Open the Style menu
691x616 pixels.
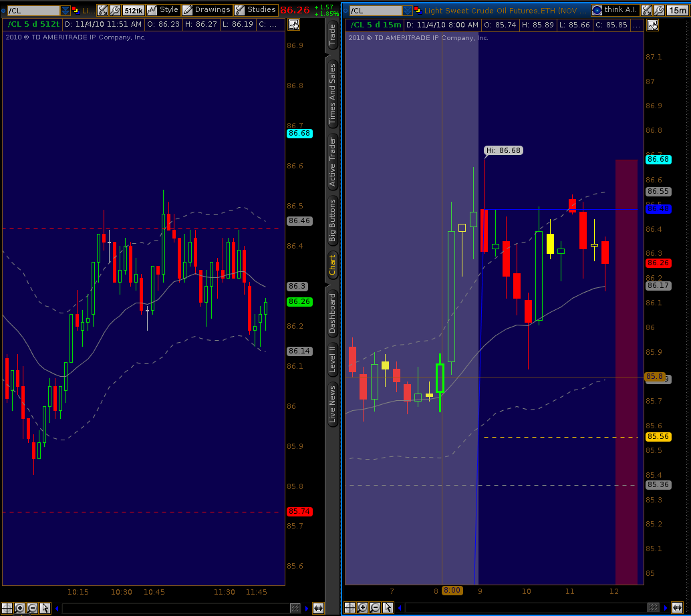click(x=163, y=10)
